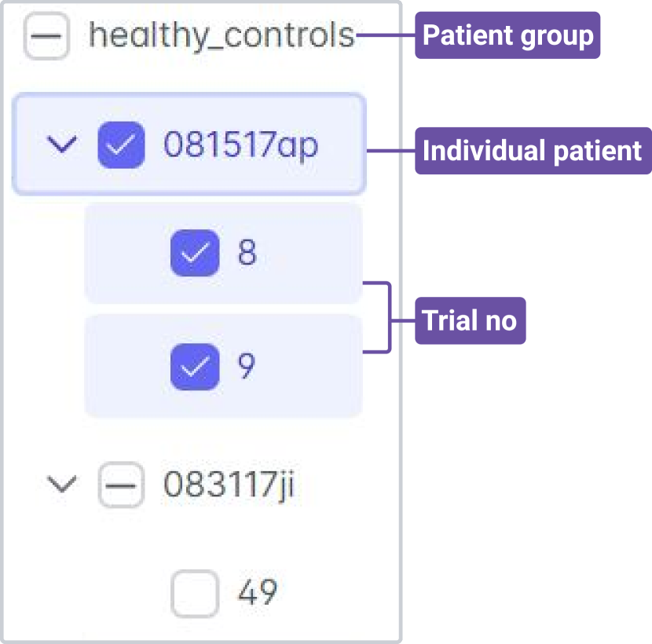The height and width of the screenshot is (644, 652).
Task: Collapse the 081517ap patient node
Action: tap(62, 145)
